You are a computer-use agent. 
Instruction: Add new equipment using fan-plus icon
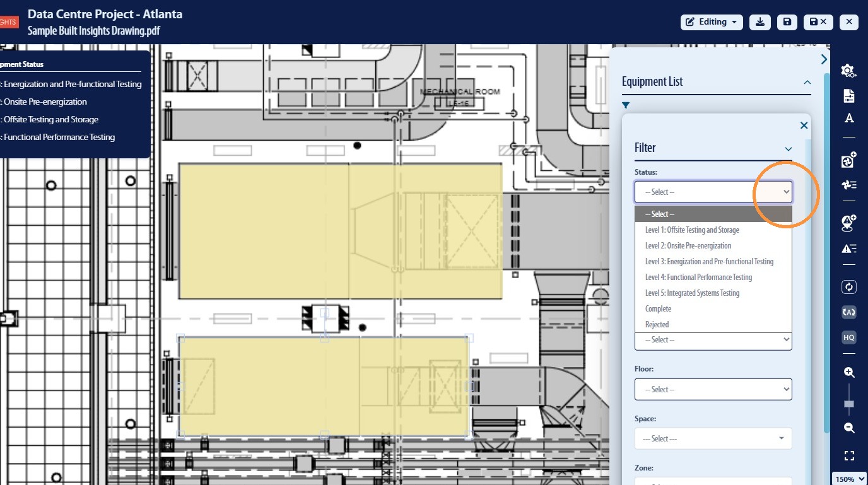(848, 161)
